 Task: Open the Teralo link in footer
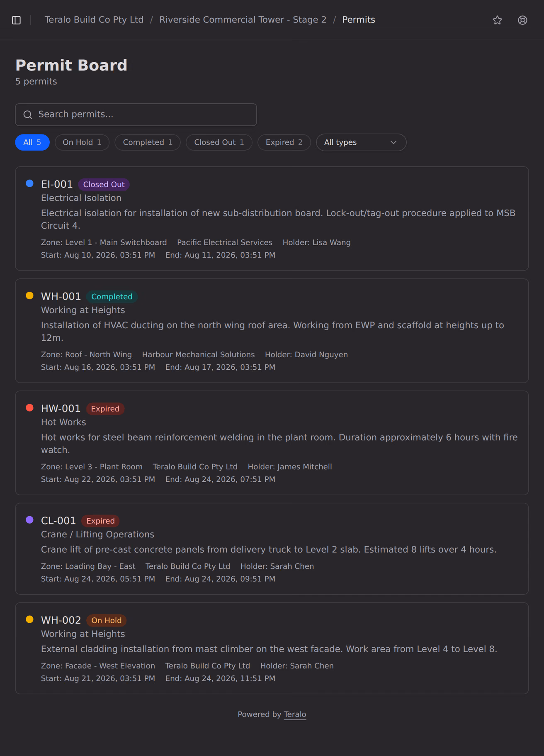click(295, 714)
